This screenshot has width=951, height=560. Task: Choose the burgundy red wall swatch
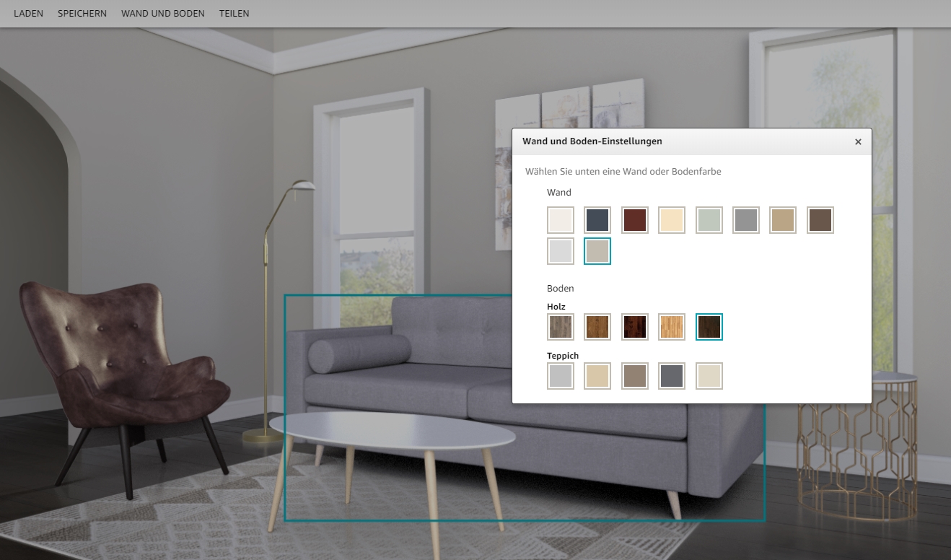tap(635, 220)
